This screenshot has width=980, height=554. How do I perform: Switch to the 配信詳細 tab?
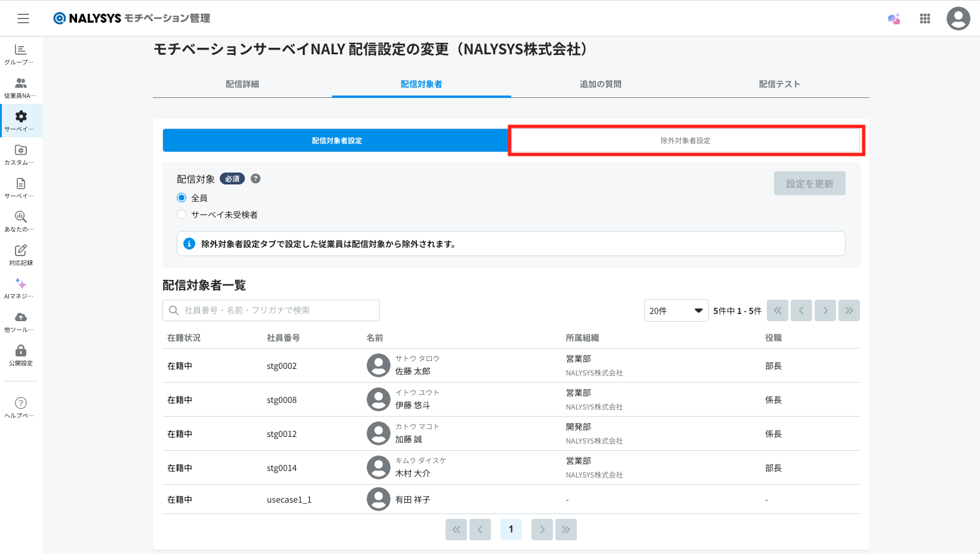242,84
